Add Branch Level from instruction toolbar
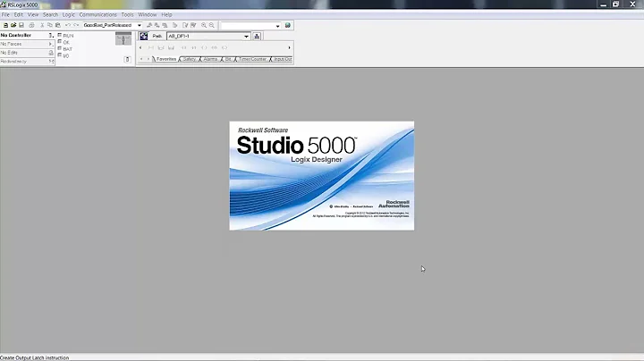 (171, 47)
